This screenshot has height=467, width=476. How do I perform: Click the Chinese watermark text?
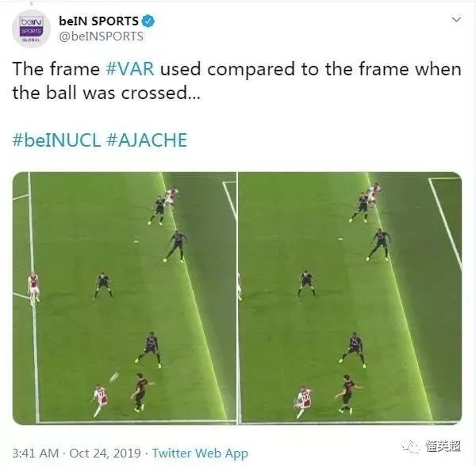pos(443,446)
